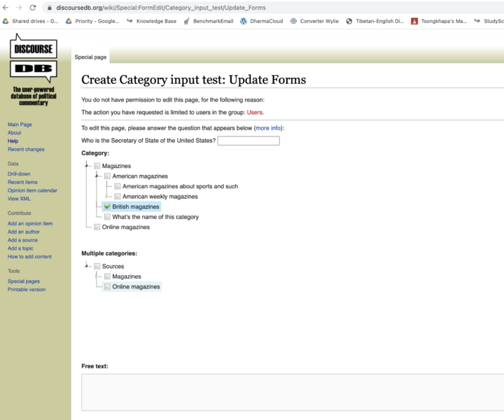Open the Shared drives bookmark

click(x=31, y=21)
